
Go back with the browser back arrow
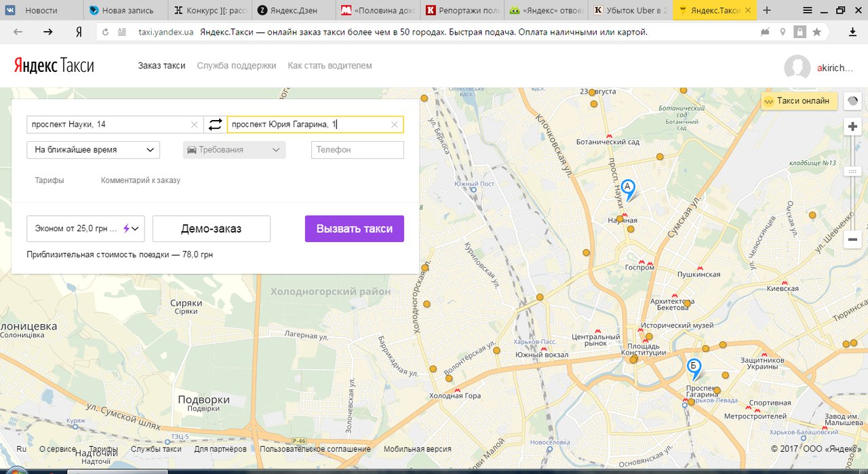point(18,32)
